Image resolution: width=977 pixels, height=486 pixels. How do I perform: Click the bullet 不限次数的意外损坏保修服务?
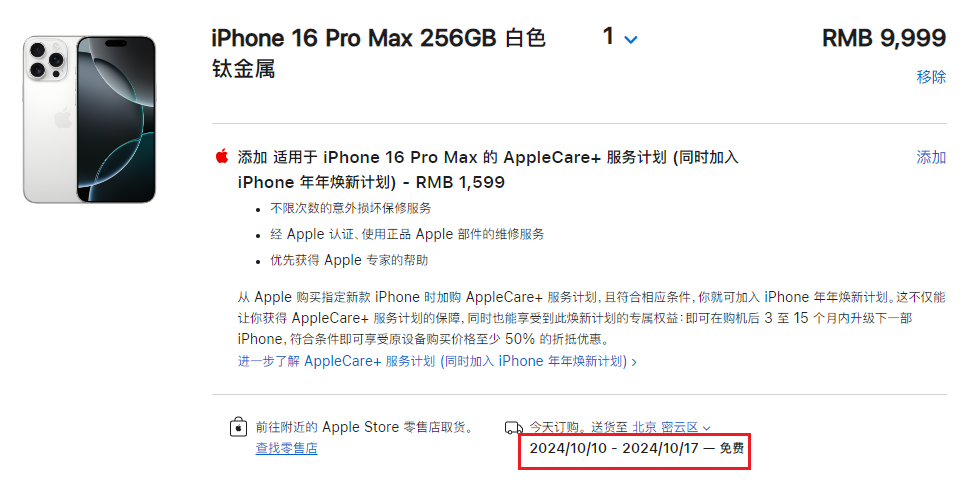tap(351, 208)
